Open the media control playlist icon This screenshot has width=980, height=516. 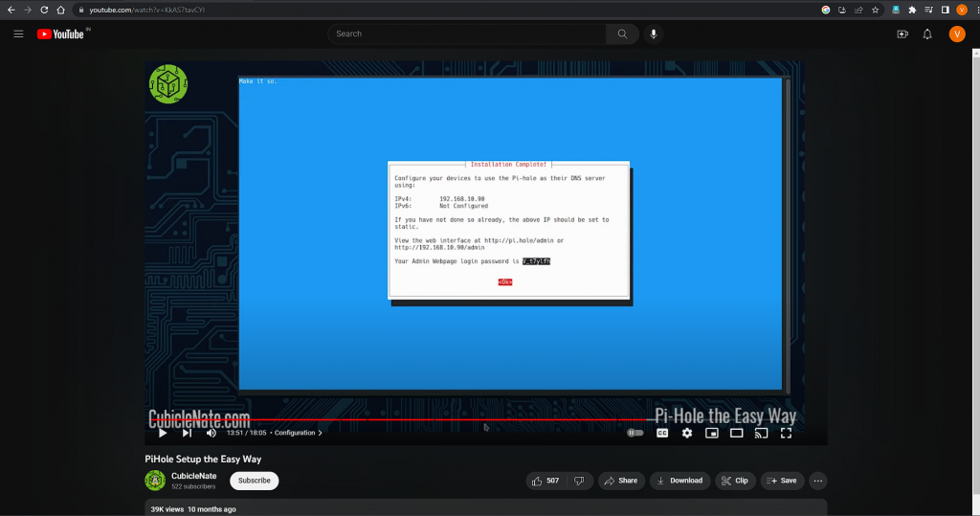[928, 10]
